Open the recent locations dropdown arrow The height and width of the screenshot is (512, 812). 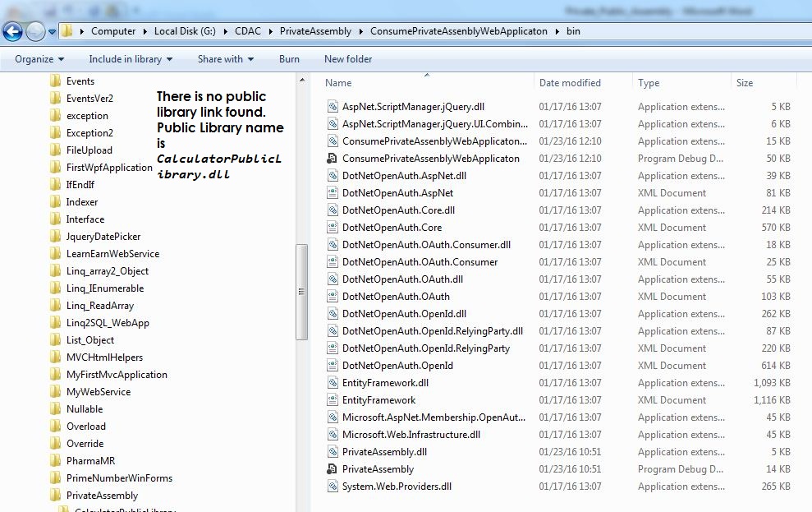click(x=52, y=31)
